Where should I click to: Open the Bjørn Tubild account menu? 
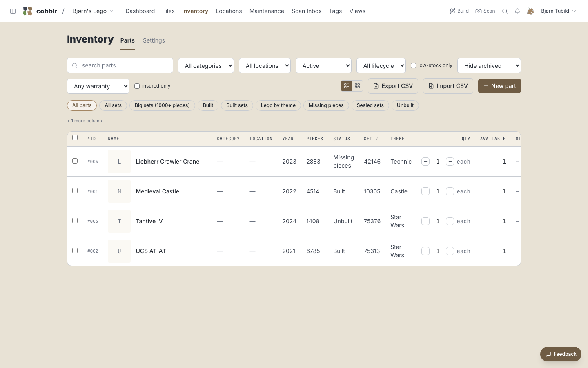pos(558,11)
